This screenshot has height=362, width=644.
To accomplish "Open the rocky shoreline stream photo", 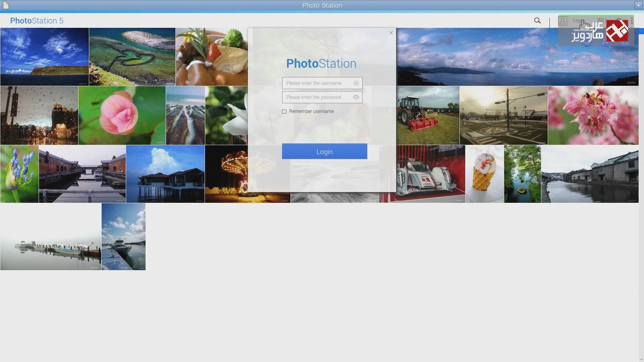I will [x=185, y=115].
